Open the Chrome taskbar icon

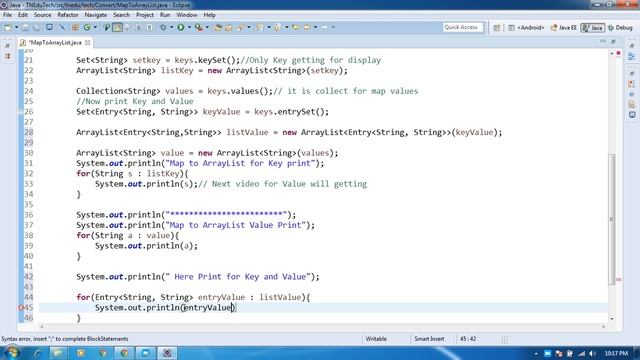tap(124, 353)
